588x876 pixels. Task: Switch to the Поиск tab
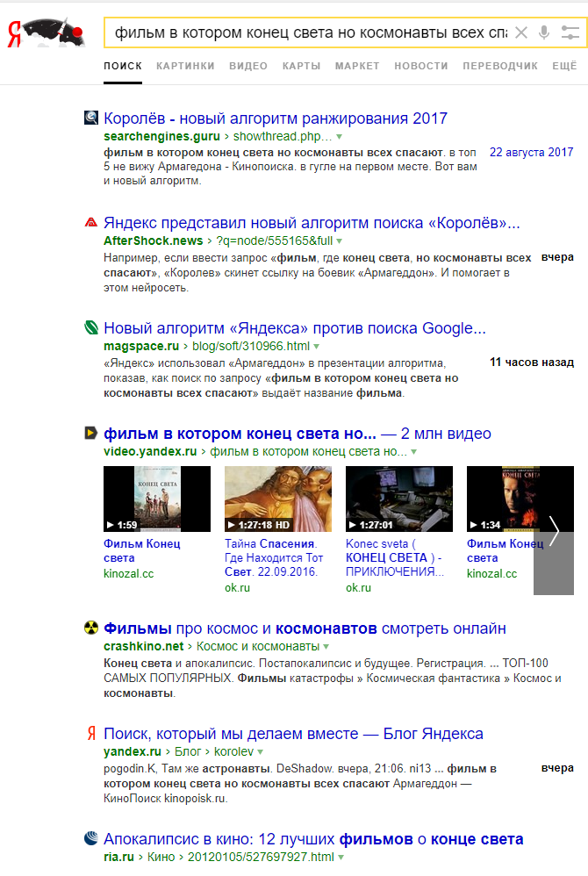coord(123,66)
